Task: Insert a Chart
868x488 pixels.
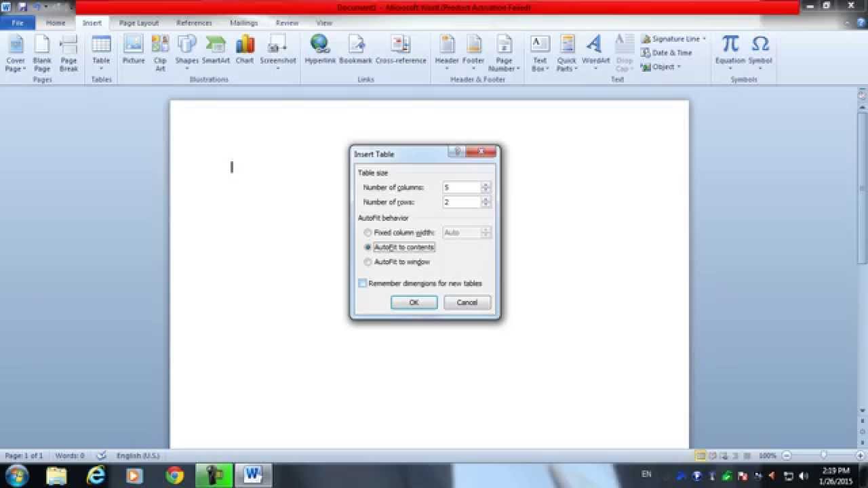Action: (245, 51)
